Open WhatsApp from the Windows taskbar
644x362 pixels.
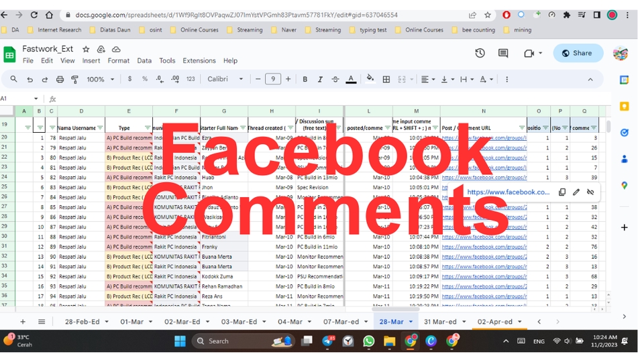coord(369,341)
